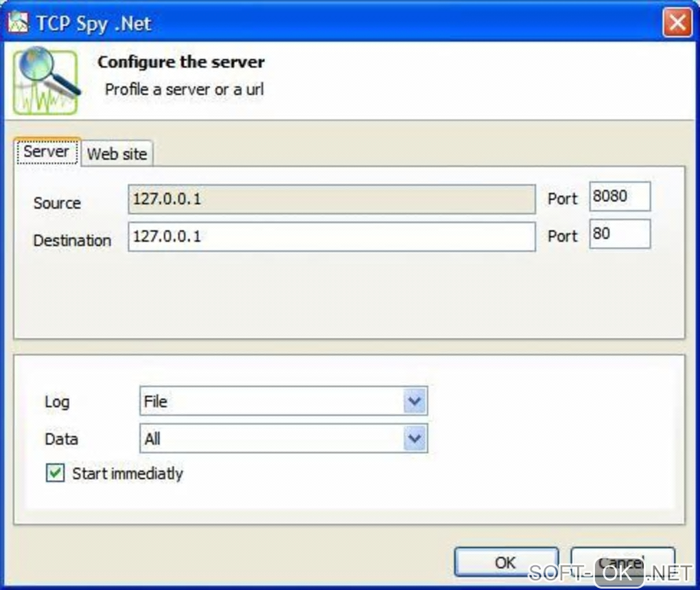Screen dimensions: 700x590
Task: Click the Profile a server or a url text
Action: 185,89
